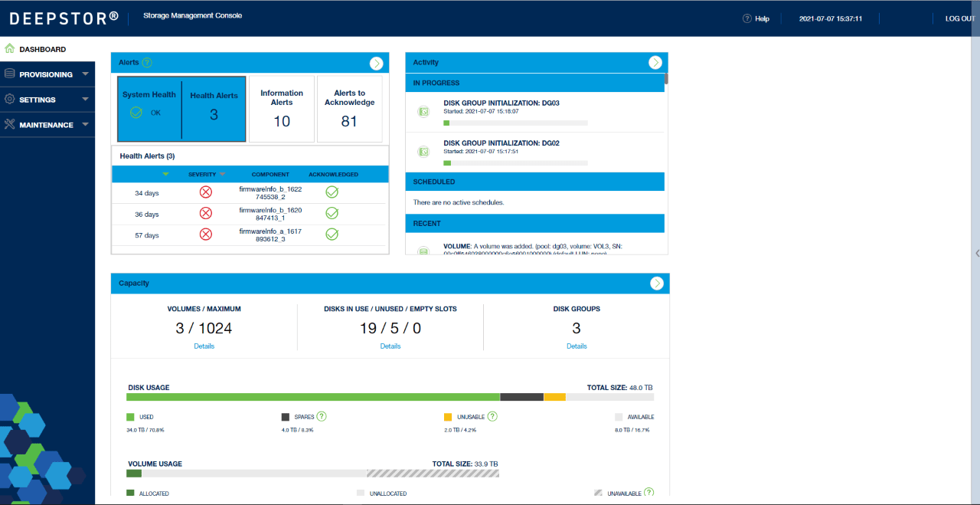Image resolution: width=980 pixels, height=505 pixels.
Task: Open the Capacity panel arrow icon
Action: [x=656, y=284]
